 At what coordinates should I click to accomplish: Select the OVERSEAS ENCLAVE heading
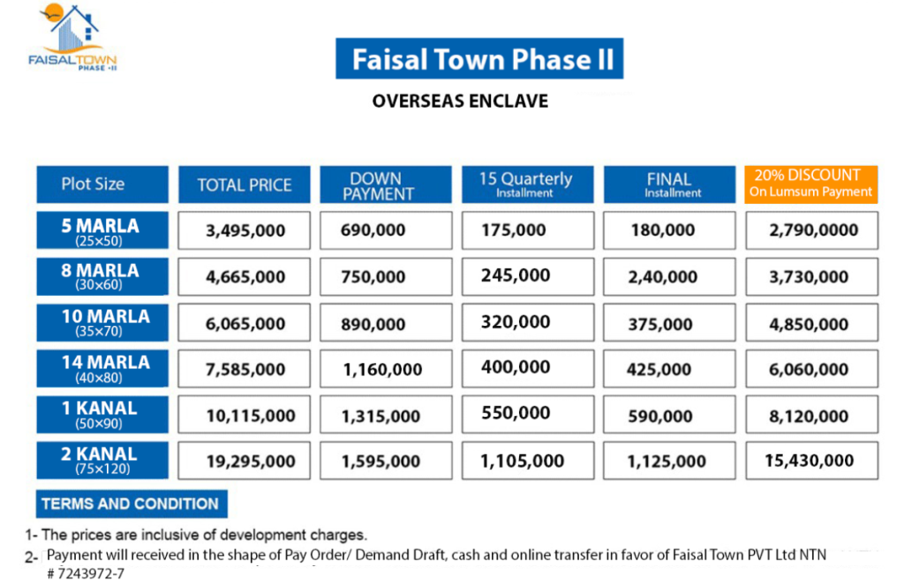(460, 102)
